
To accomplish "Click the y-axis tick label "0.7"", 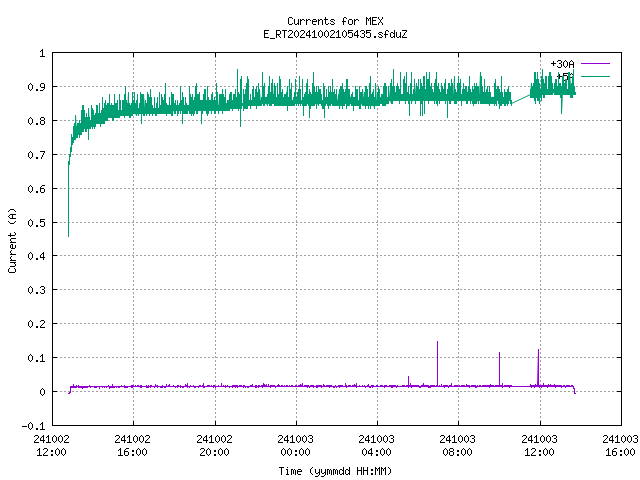I will [x=36, y=155].
